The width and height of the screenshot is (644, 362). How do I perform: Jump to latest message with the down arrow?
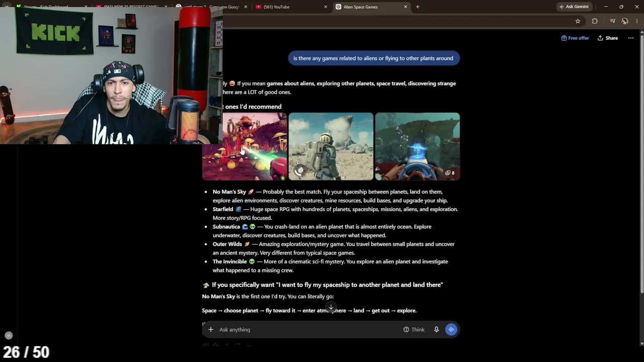[x=331, y=307]
